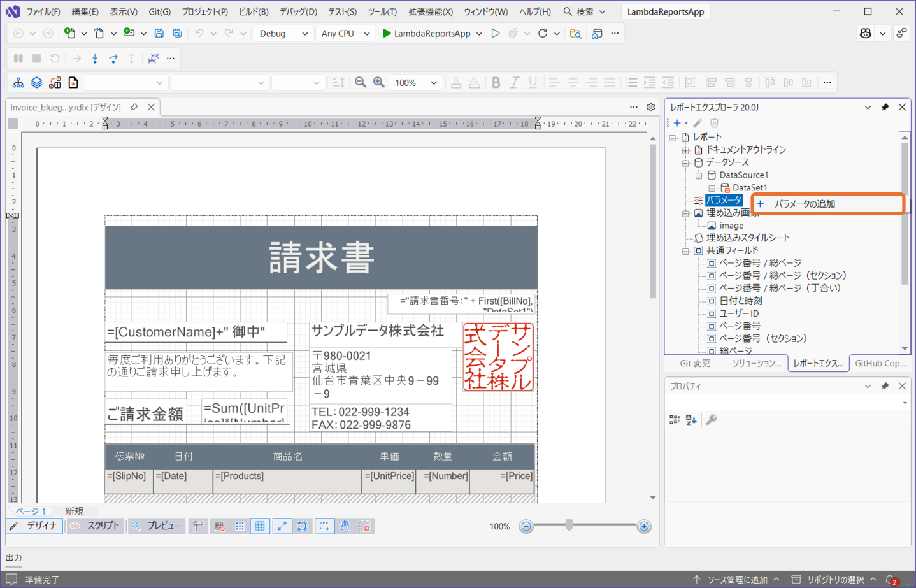Viewport: 916px width, 588px height.
Task: Toggle the red-marked button right of pan hand
Action: 365,526
